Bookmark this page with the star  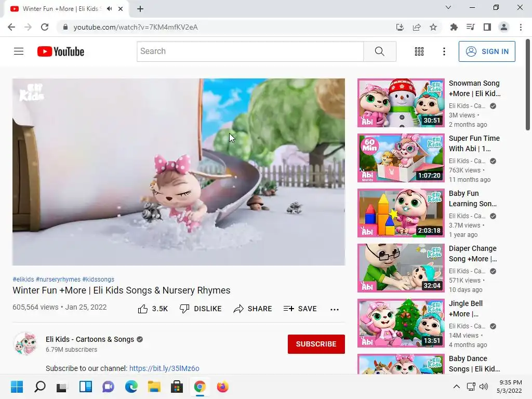point(433,27)
